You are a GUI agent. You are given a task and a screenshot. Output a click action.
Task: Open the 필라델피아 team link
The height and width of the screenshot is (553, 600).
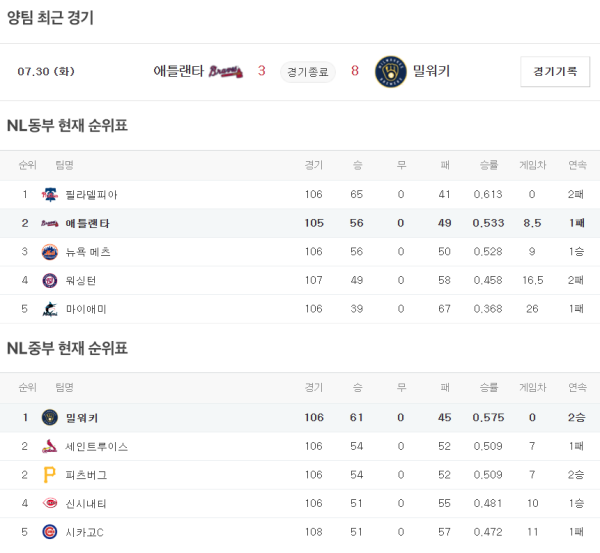(x=91, y=195)
